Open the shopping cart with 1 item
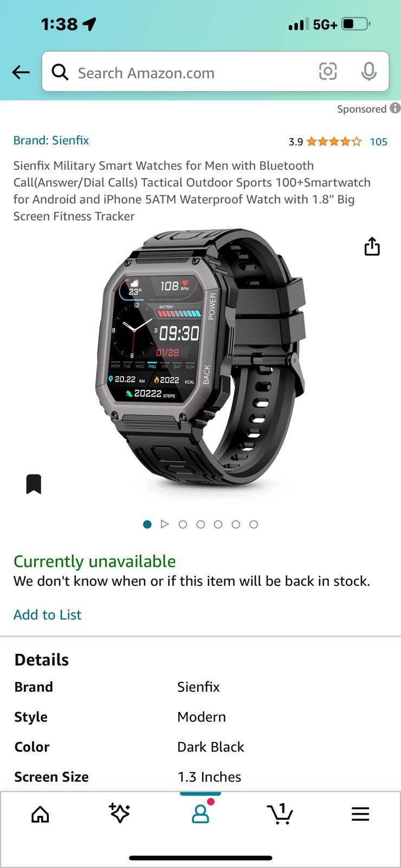401x868 pixels. [280, 814]
